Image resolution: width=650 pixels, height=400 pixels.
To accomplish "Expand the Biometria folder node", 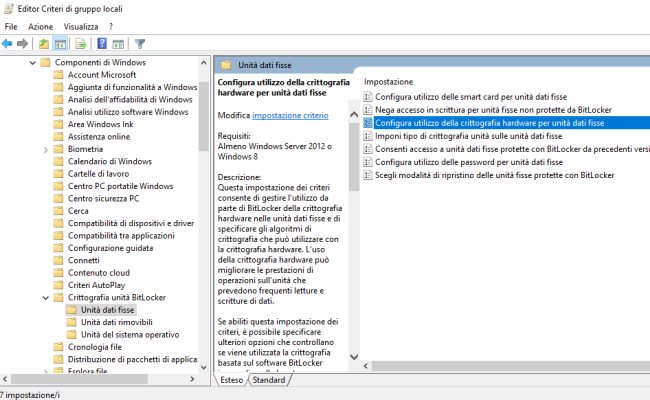I will pyautogui.click(x=45, y=149).
